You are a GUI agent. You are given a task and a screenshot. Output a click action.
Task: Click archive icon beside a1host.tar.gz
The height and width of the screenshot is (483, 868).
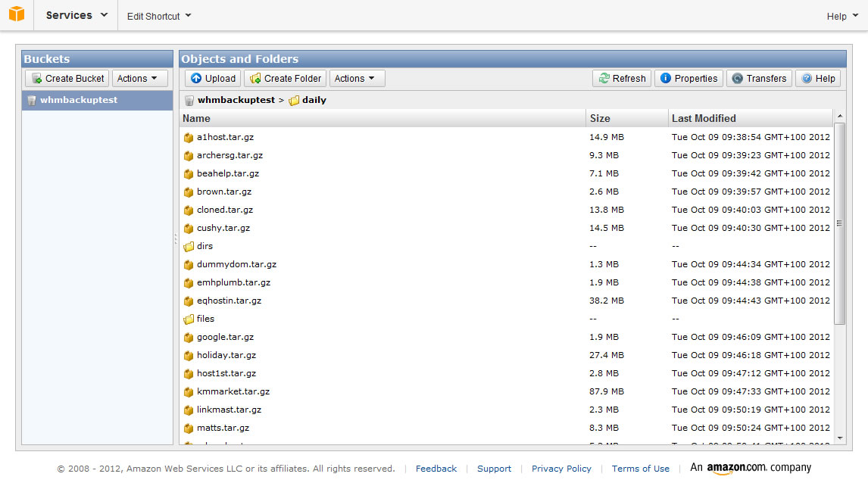(188, 137)
